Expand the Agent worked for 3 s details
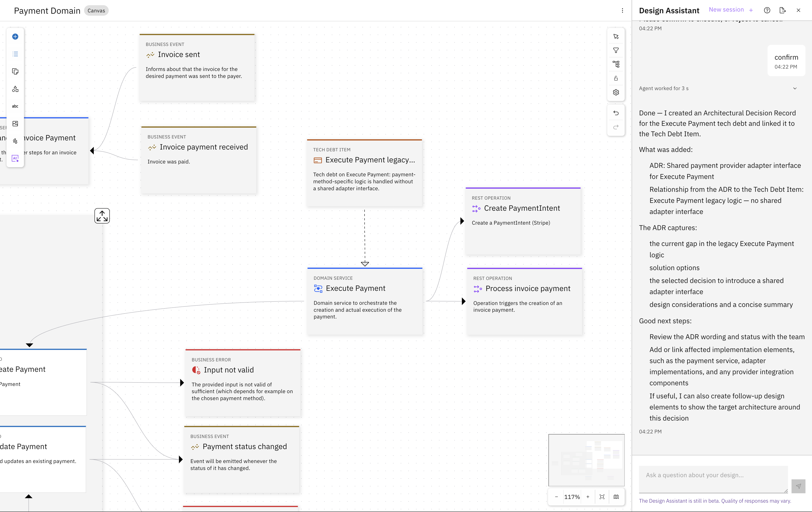This screenshot has width=812, height=512. (795, 88)
